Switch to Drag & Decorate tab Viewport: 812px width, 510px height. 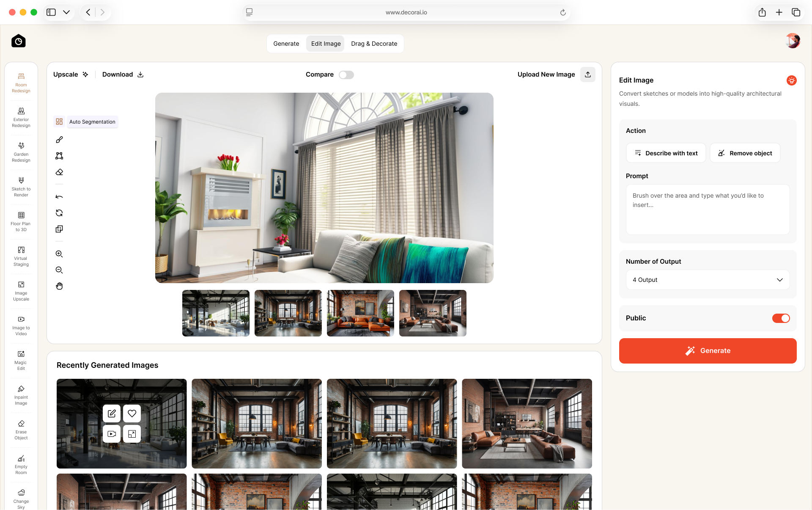[x=374, y=44]
